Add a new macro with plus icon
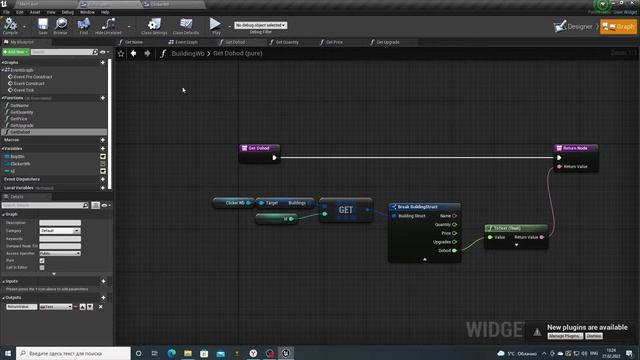This screenshot has width=640, height=360. tap(103, 140)
